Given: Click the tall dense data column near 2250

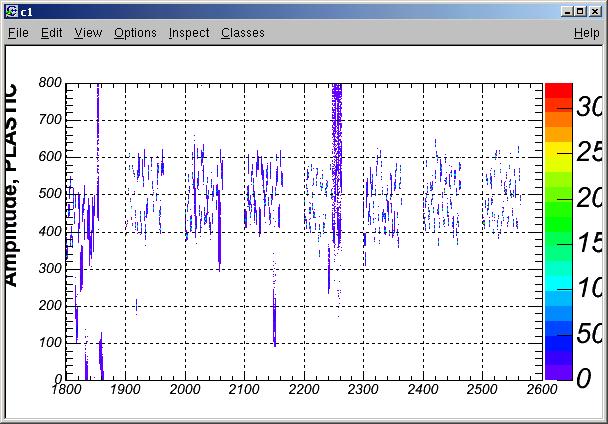Looking at the screenshot, I should (x=337, y=163).
